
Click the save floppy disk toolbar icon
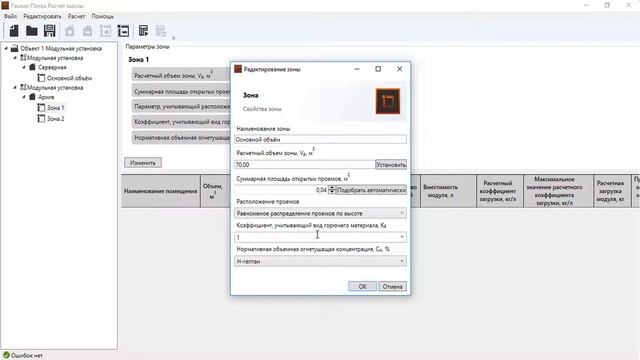pyautogui.click(x=50, y=31)
